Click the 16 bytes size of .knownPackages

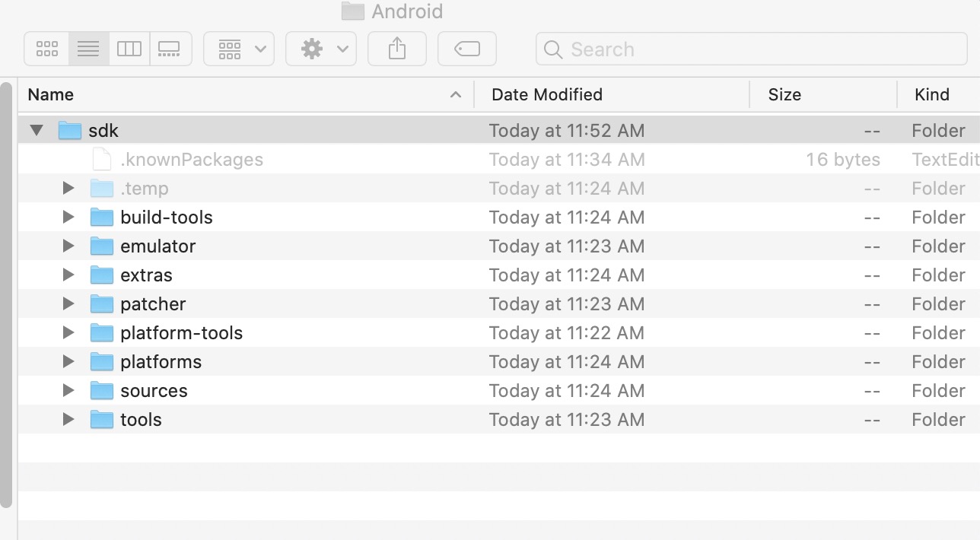(843, 160)
